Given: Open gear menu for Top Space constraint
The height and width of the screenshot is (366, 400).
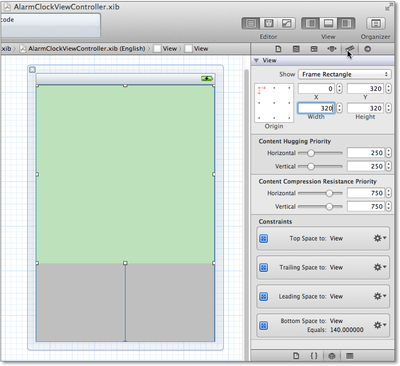Looking at the screenshot, I should [x=379, y=238].
